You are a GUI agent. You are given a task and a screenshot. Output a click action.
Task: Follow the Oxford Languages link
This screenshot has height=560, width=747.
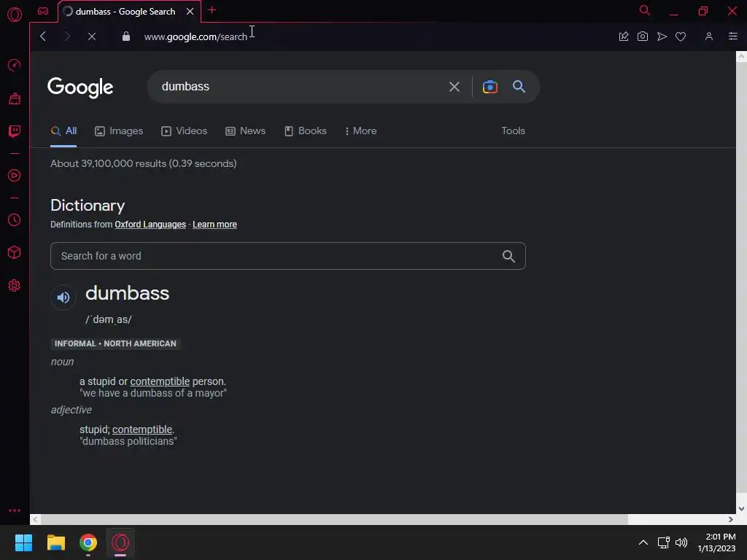click(x=150, y=225)
